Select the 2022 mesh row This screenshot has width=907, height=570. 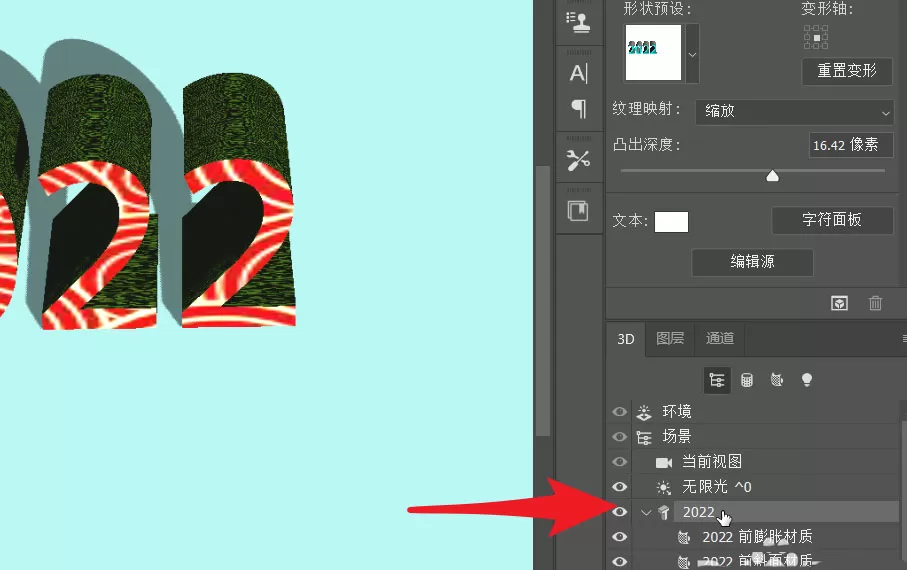tap(766, 512)
